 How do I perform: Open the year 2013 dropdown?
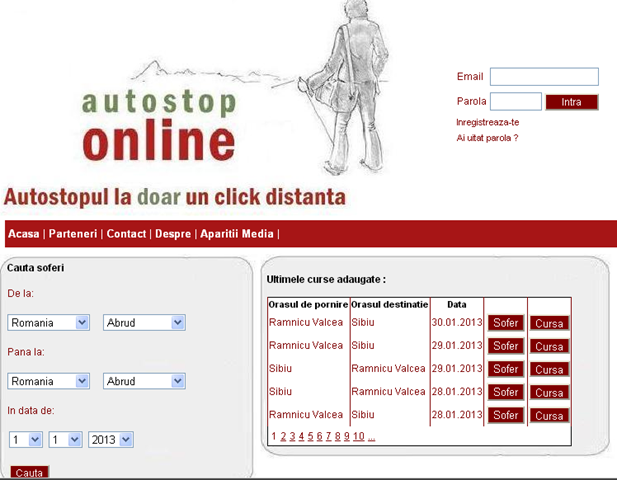(111, 439)
